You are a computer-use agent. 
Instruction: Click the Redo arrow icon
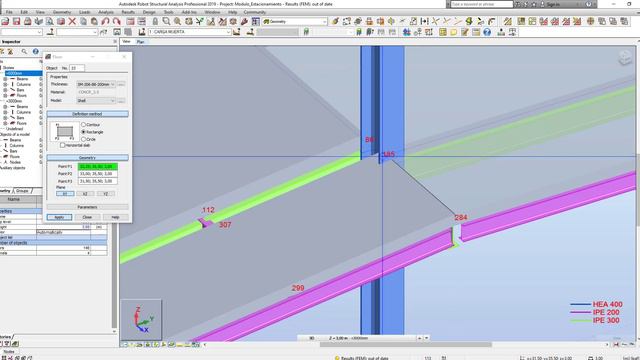pos(116,21)
